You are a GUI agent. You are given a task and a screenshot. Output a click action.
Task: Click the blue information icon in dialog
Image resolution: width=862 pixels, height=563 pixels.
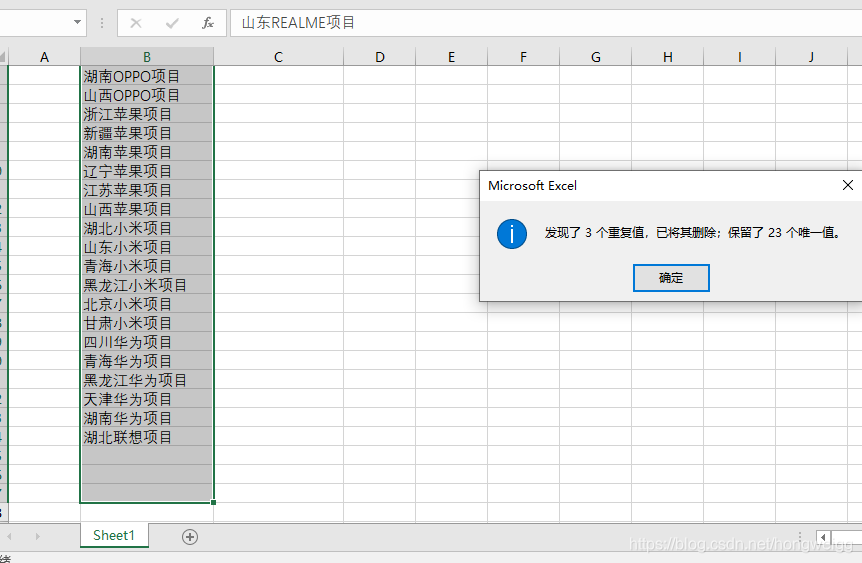pyautogui.click(x=512, y=234)
